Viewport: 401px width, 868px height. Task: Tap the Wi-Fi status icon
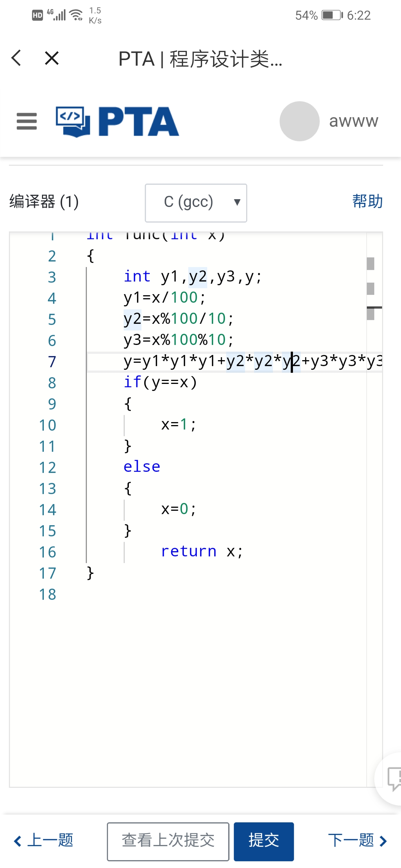point(76,15)
